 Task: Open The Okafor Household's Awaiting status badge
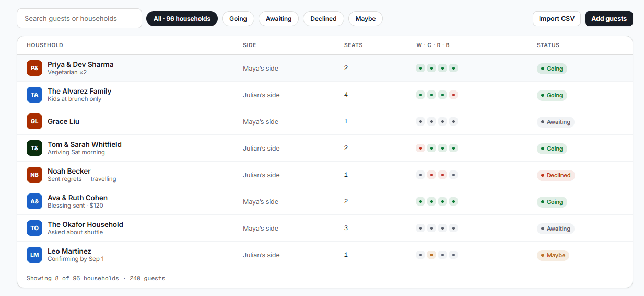pyautogui.click(x=556, y=229)
